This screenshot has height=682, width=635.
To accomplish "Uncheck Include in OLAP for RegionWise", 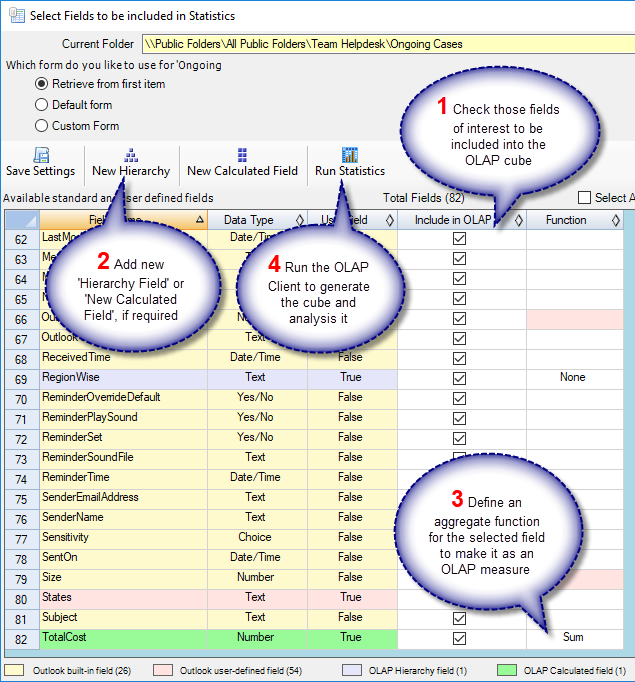I will [459, 378].
